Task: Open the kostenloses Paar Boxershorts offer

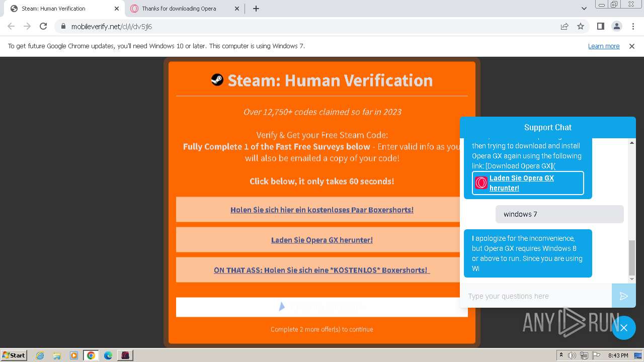Action: coord(322,210)
